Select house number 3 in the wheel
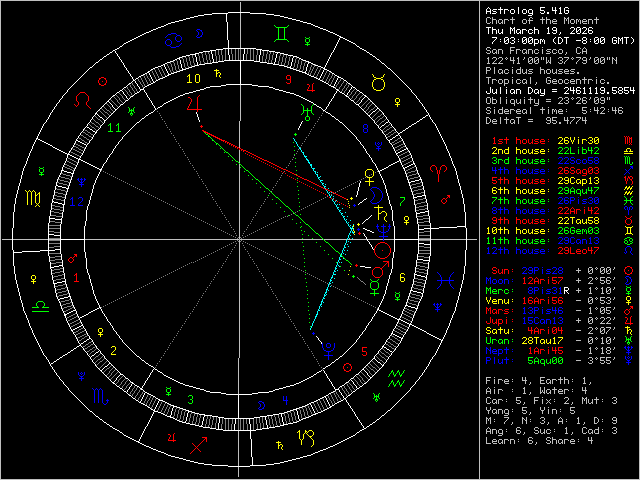This screenshot has width=640, height=480. coord(190,400)
